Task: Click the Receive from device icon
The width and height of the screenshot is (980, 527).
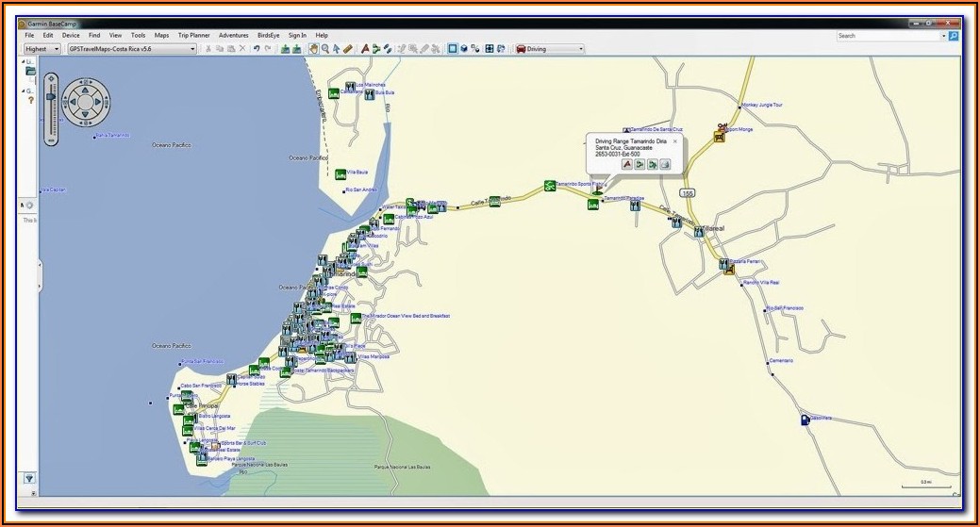Action: tap(296, 49)
